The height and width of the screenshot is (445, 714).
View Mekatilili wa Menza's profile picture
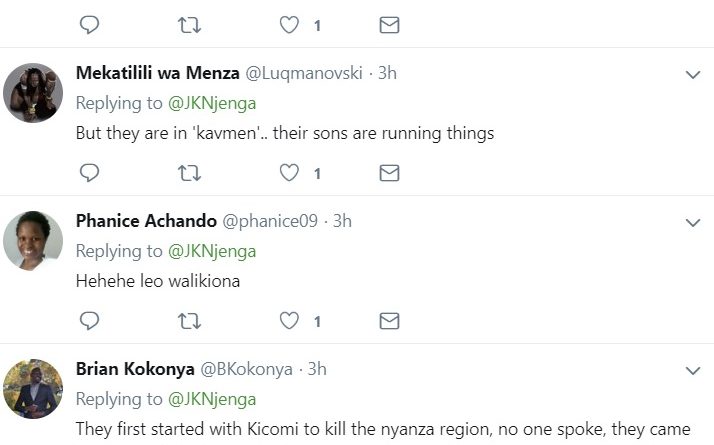point(33,93)
